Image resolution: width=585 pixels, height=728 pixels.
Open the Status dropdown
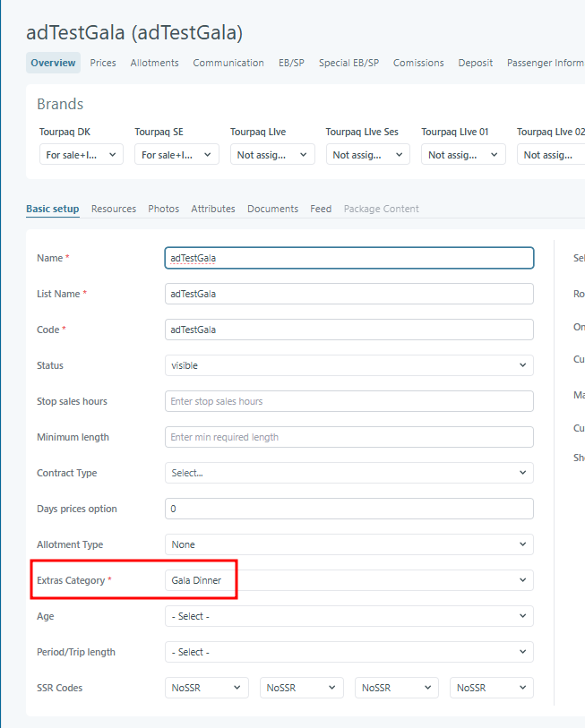pos(348,365)
